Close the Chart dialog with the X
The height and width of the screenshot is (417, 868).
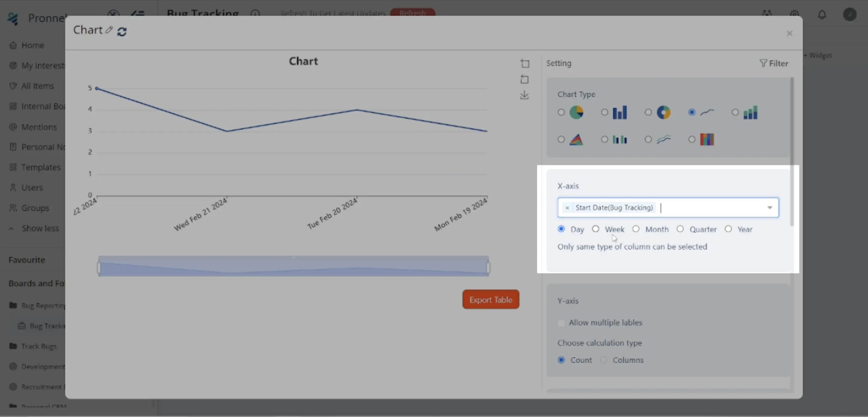(790, 33)
